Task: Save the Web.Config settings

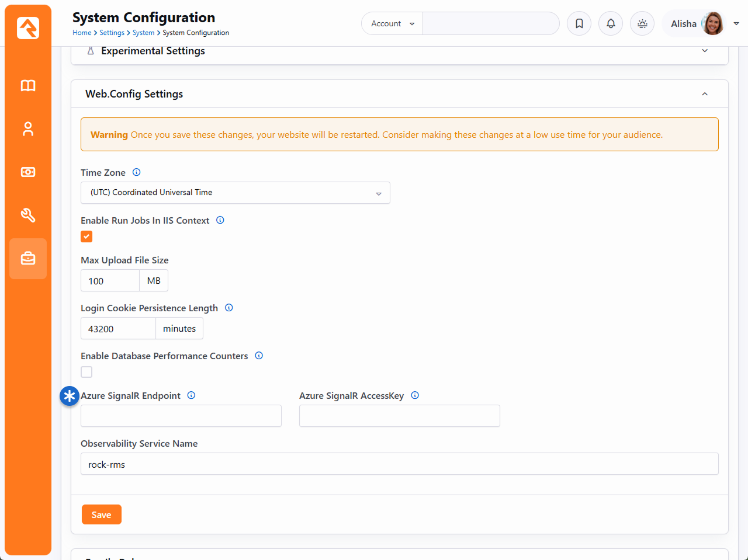Action: click(101, 514)
